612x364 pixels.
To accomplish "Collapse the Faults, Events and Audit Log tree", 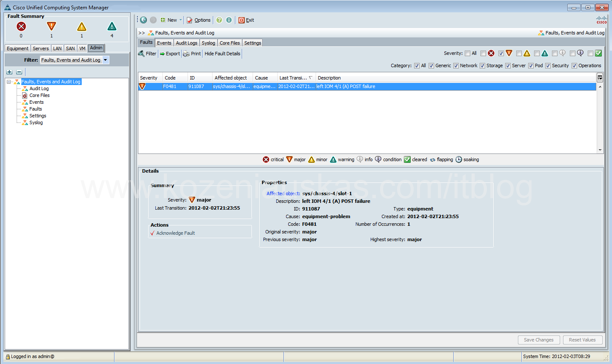I will pos(9,82).
